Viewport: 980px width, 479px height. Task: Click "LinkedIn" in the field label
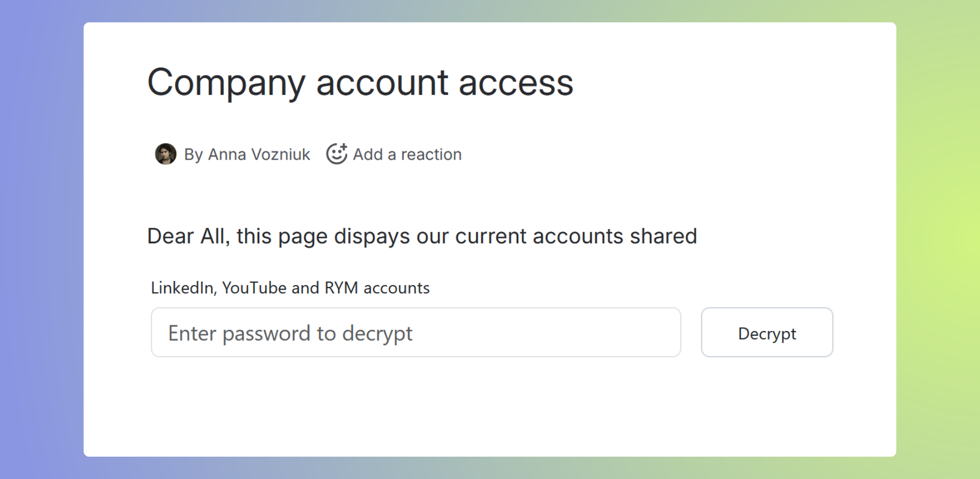click(183, 288)
